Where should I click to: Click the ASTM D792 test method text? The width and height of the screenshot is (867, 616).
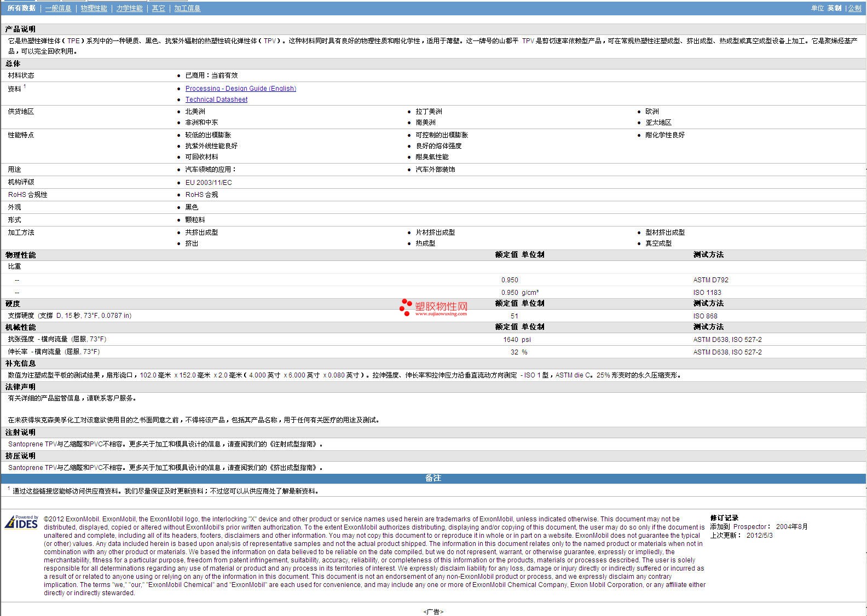click(x=710, y=280)
